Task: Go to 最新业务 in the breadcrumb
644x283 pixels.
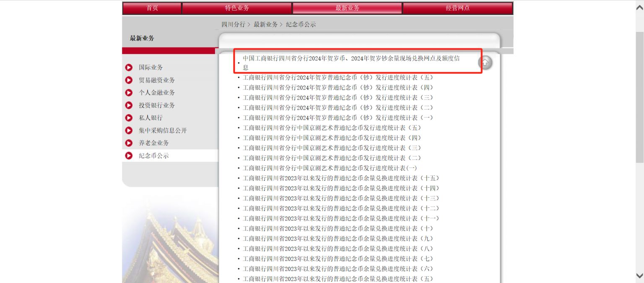Action: pyautogui.click(x=265, y=24)
